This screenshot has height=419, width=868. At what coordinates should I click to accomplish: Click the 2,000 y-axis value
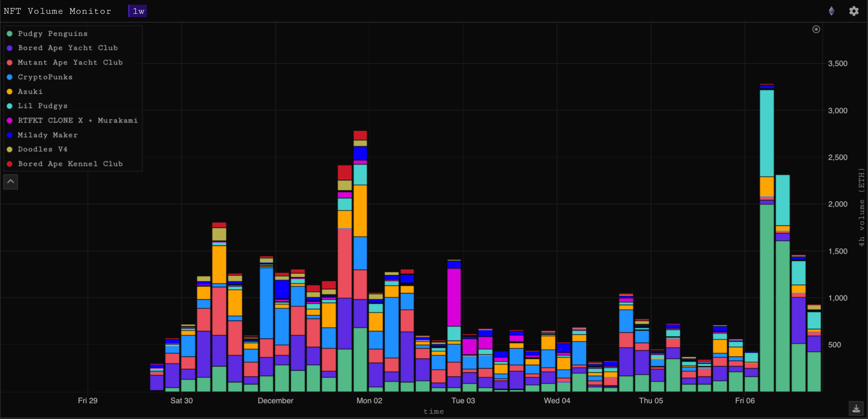coord(838,204)
